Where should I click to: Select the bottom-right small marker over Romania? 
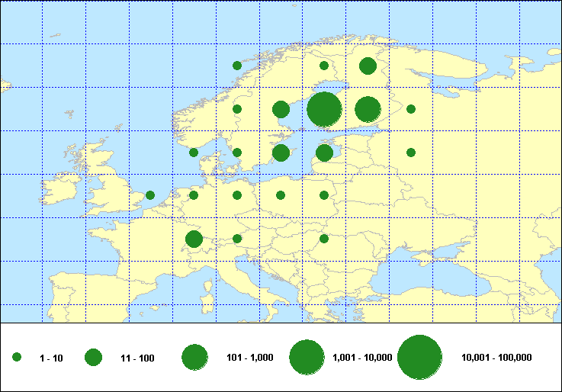324,239
